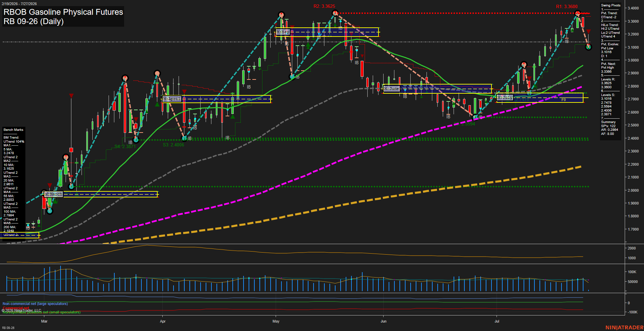Click the pivot low circle at the S2 2.5594 level

pos(475,117)
